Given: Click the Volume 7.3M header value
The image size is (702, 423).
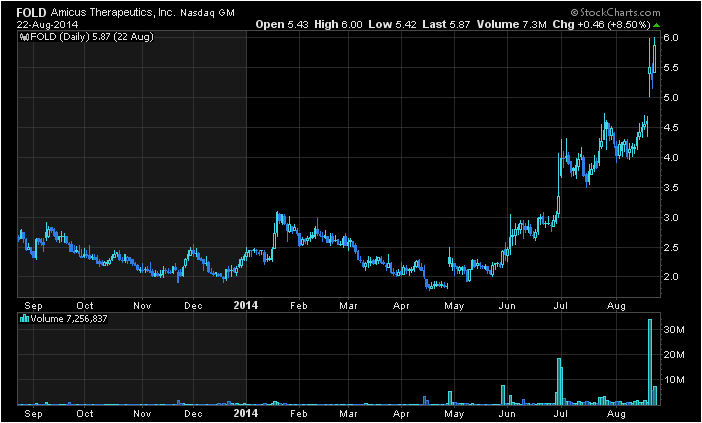Looking at the screenshot, I should click(512, 25).
